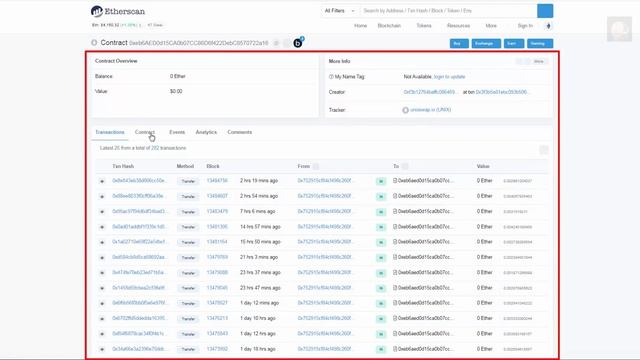Open the All Filters dropdown
This screenshot has height=360, width=640.
pyautogui.click(x=339, y=11)
